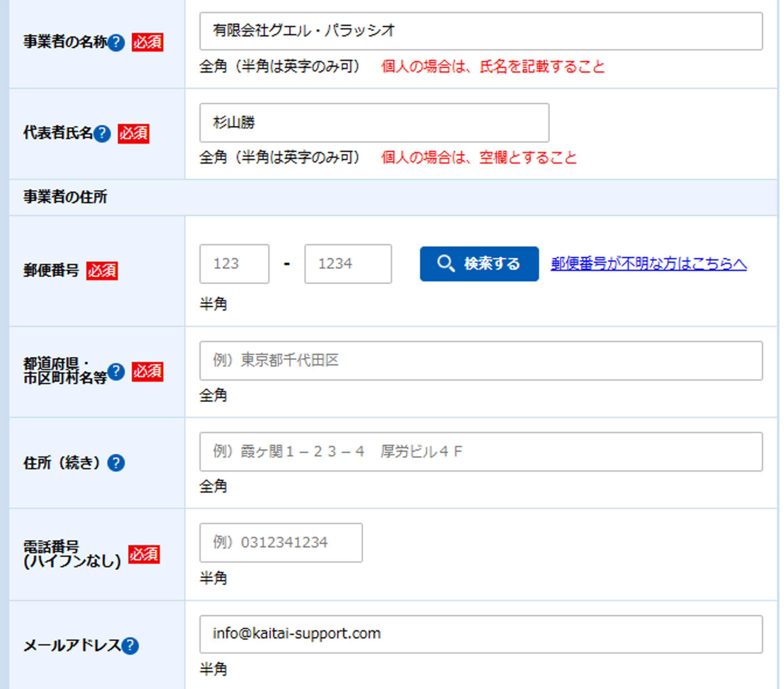784x689 pixels.
Task: Click 必須 badge beside 事業者の名称
Action: pyautogui.click(x=147, y=42)
